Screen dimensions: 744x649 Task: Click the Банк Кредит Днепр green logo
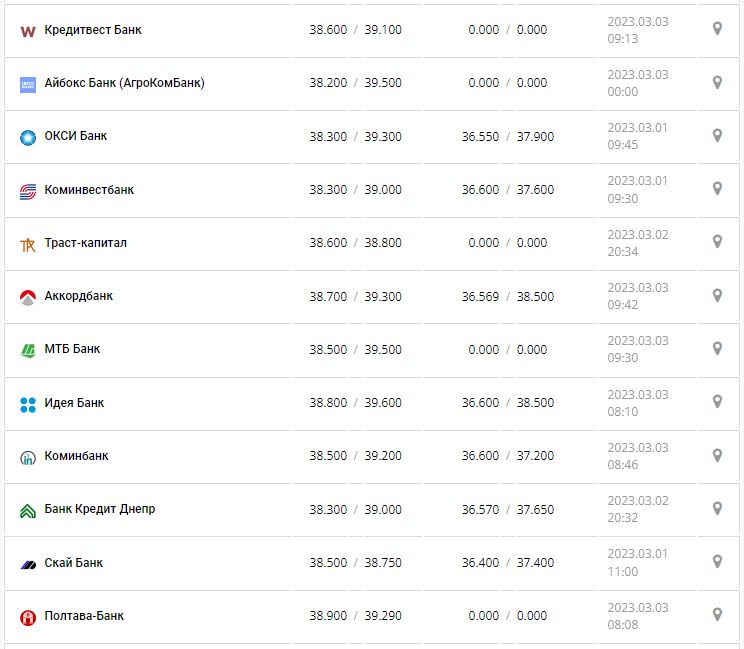28,510
